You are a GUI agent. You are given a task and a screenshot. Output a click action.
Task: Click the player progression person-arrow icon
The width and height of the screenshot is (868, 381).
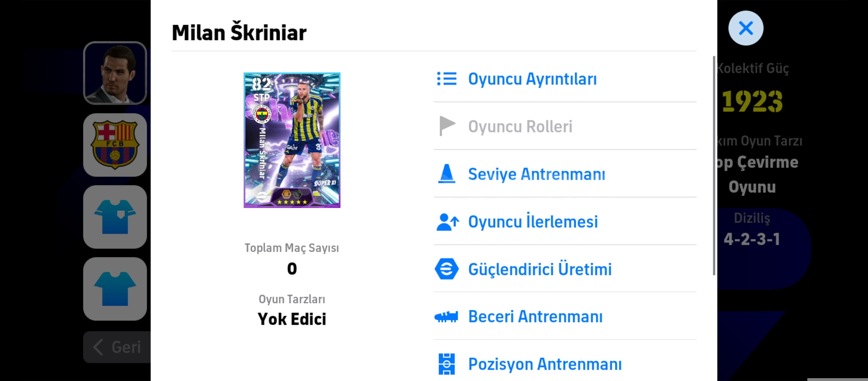click(x=447, y=222)
